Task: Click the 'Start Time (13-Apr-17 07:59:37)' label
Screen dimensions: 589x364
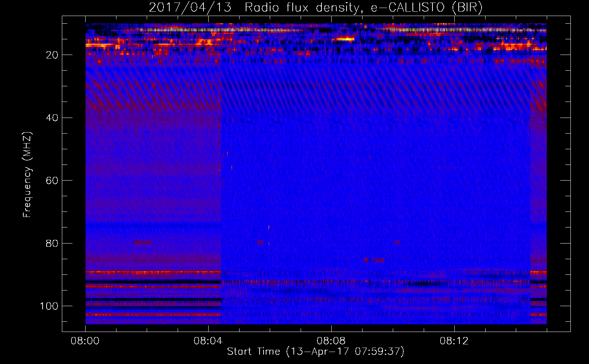Action: tap(316, 352)
